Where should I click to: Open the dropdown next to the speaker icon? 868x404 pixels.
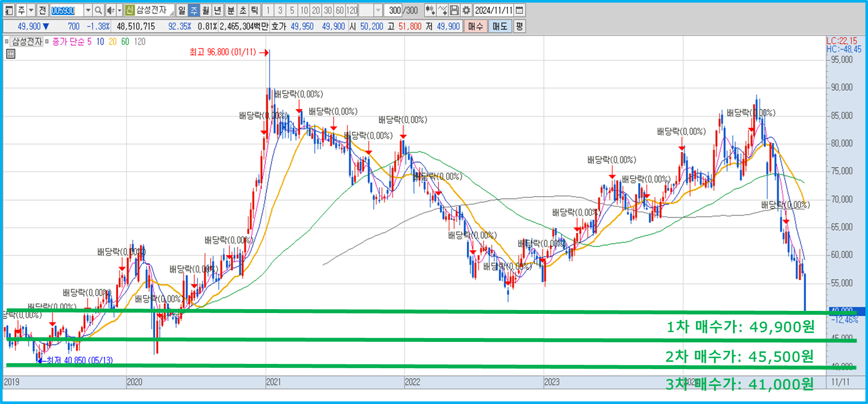(120, 10)
